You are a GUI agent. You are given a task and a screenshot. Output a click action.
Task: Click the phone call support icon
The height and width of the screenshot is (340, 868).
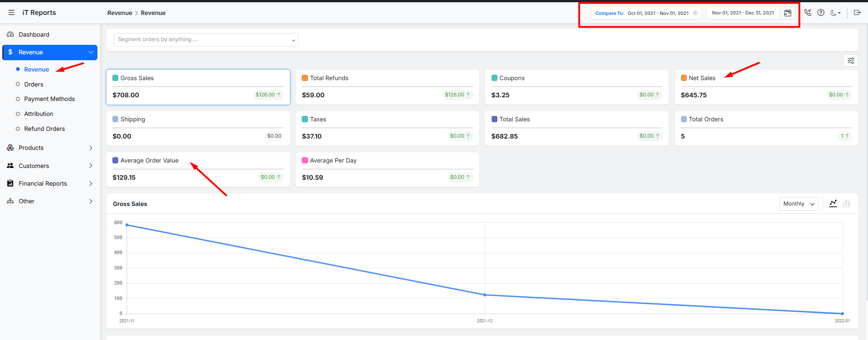coord(808,13)
